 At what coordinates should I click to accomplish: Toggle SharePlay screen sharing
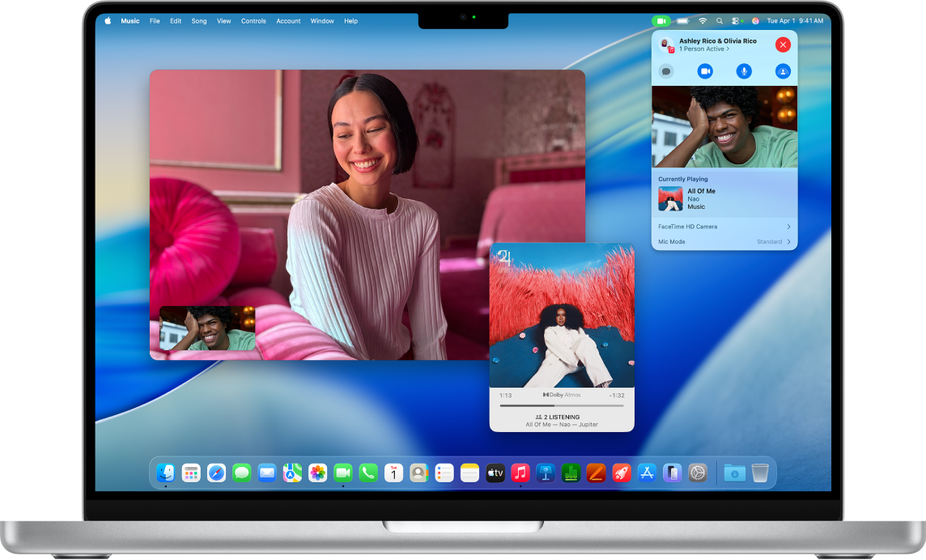(x=783, y=71)
